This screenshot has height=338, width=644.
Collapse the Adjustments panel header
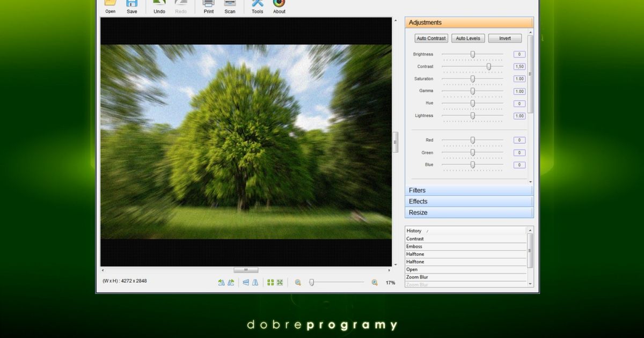point(469,23)
